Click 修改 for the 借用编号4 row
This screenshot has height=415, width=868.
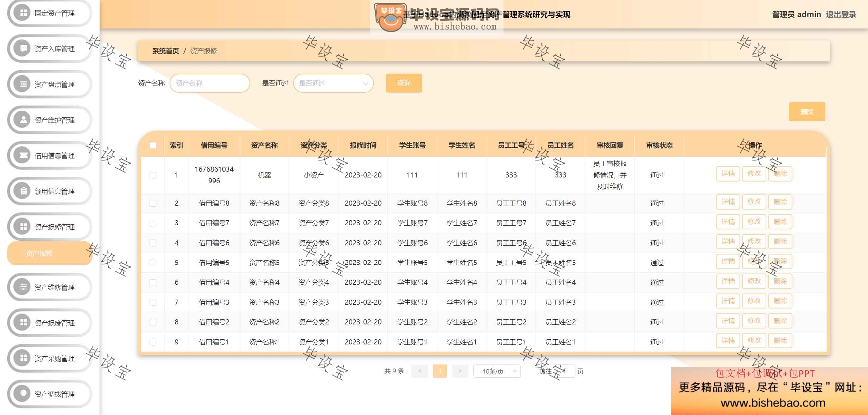[754, 281]
